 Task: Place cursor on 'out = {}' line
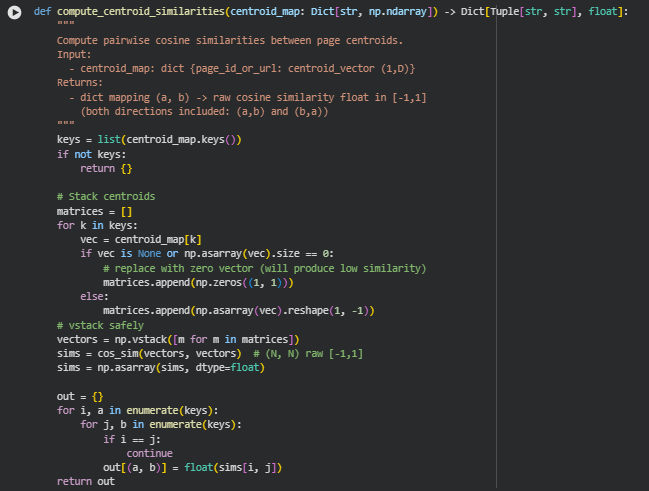(80, 397)
